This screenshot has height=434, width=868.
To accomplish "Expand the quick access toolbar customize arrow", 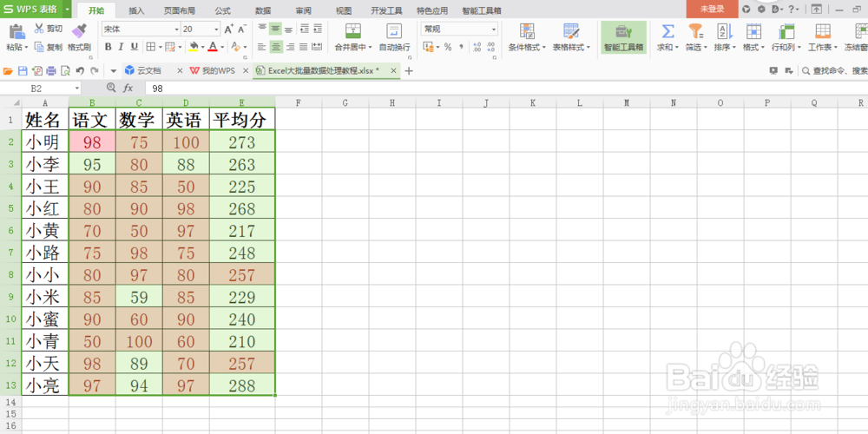I will (114, 71).
